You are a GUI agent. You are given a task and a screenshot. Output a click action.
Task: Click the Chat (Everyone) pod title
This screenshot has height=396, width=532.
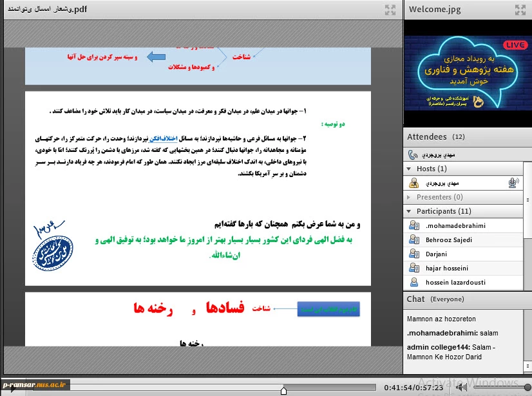pos(435,299)
